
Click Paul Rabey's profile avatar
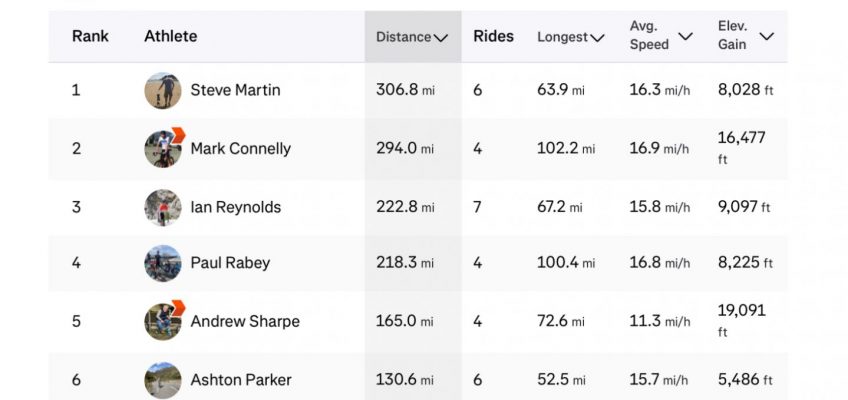[x=162, y=264]
